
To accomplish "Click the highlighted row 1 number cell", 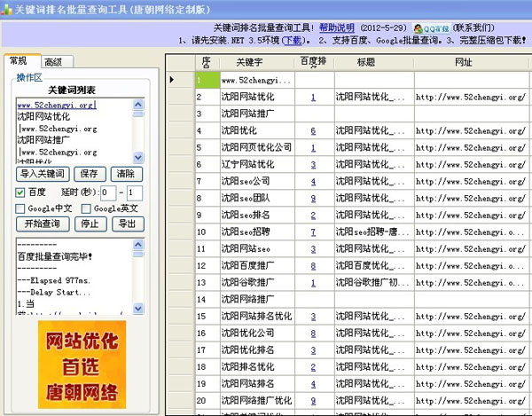I will 207,80.
